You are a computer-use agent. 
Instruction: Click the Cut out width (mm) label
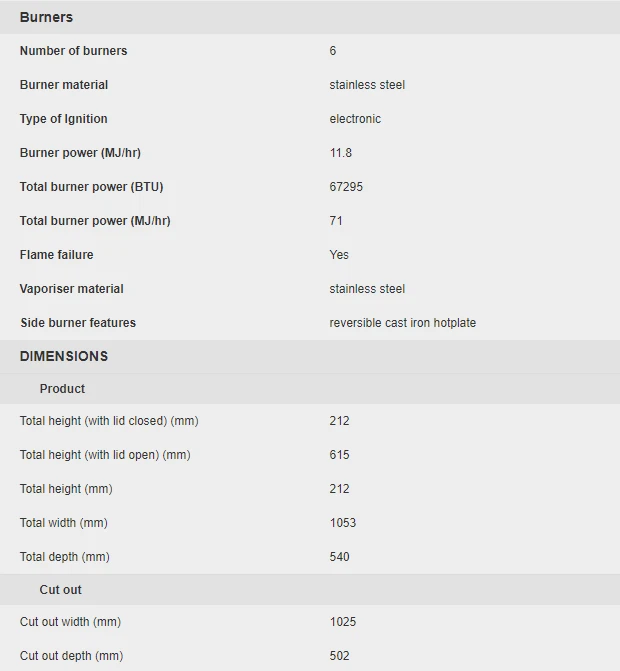pos(70,622)
